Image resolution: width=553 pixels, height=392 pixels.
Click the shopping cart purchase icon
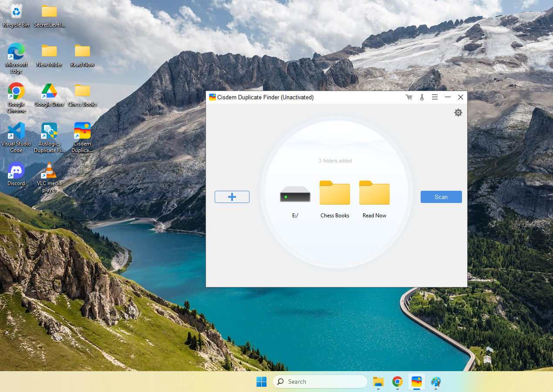point(408,97)
